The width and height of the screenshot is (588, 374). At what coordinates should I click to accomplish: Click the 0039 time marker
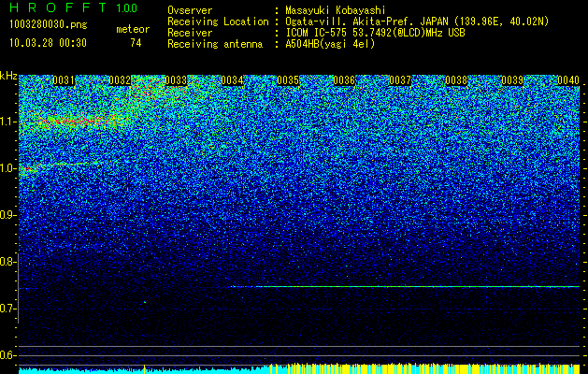coord(512,80)
